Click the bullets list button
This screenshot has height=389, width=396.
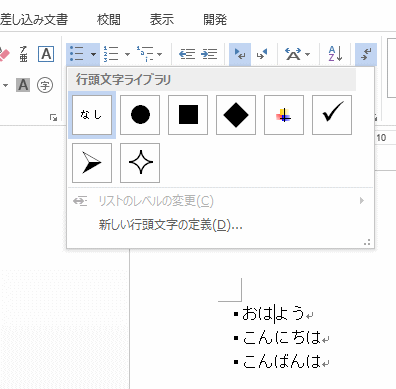tap(77, 54)
